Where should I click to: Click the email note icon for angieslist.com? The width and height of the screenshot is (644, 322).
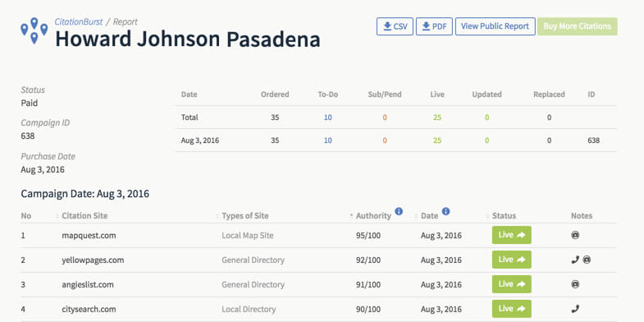575,284
